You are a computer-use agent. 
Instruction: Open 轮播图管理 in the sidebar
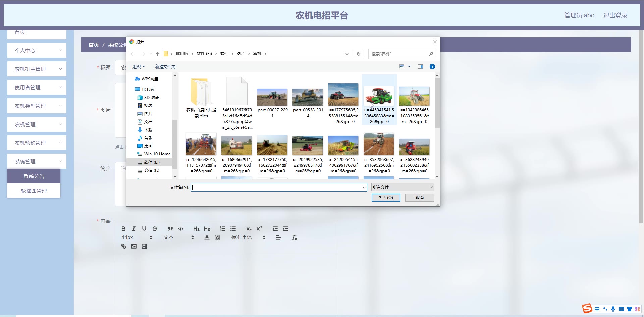point(34,191)
